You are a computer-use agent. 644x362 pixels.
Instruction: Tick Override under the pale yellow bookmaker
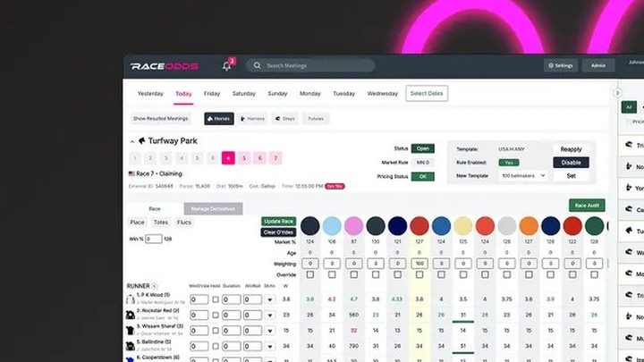(463, 274)
